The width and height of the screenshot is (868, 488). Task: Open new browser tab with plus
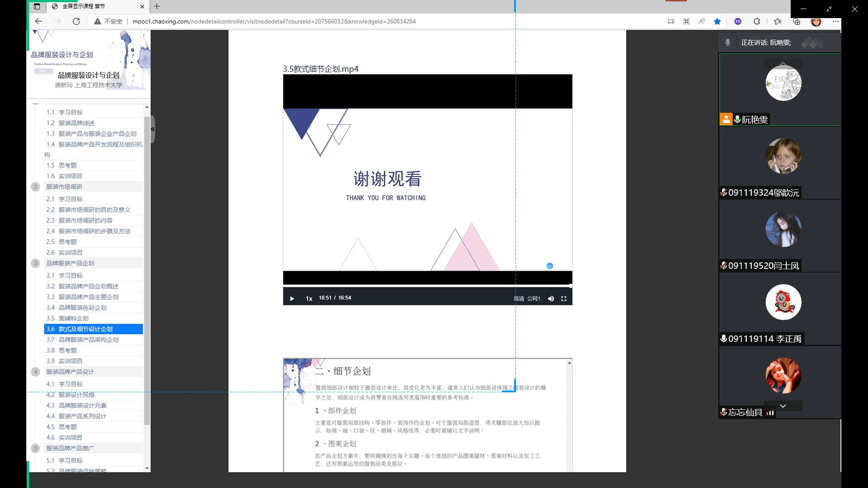tap(157, 6)
